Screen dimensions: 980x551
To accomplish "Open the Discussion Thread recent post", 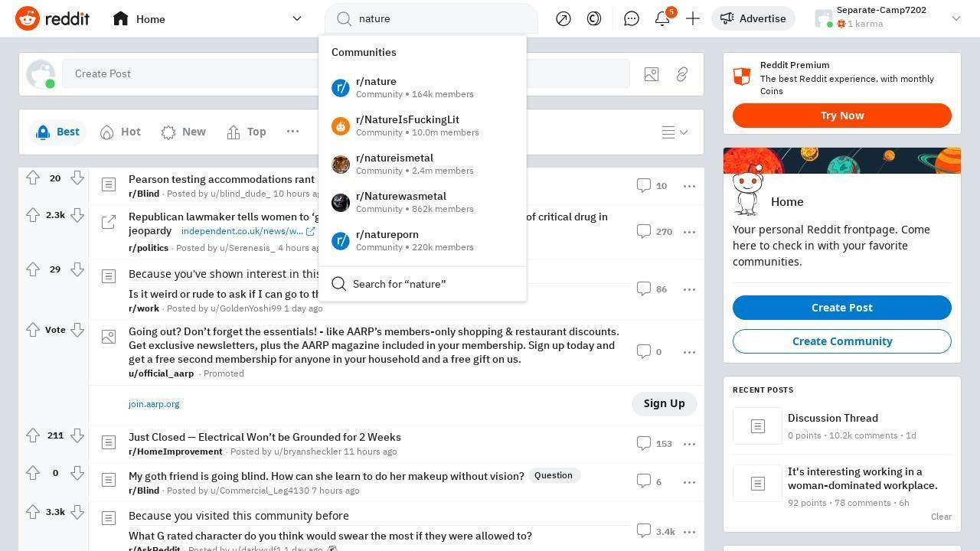I will click(832, 418).
